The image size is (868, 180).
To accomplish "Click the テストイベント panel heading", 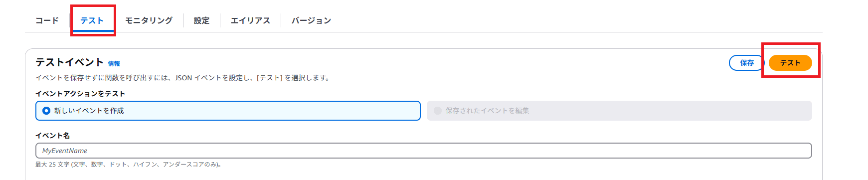I will (x=69, y=62).
